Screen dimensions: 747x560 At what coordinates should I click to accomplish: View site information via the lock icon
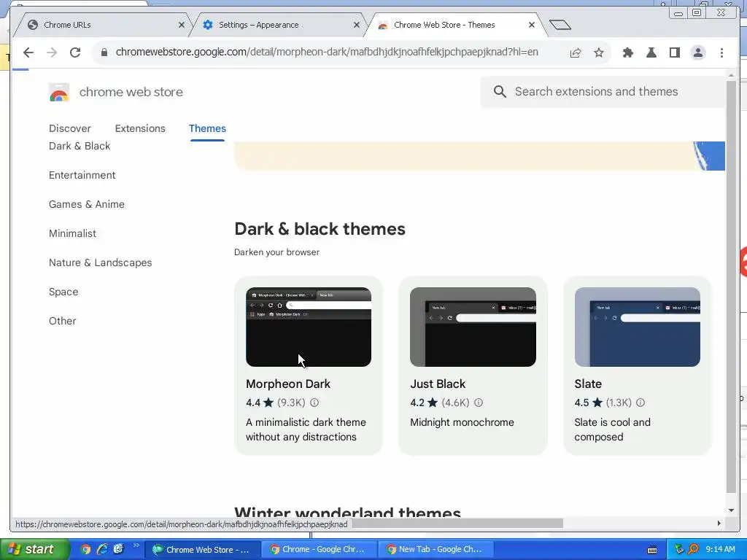pyautogui.click(x=104, y=52)
